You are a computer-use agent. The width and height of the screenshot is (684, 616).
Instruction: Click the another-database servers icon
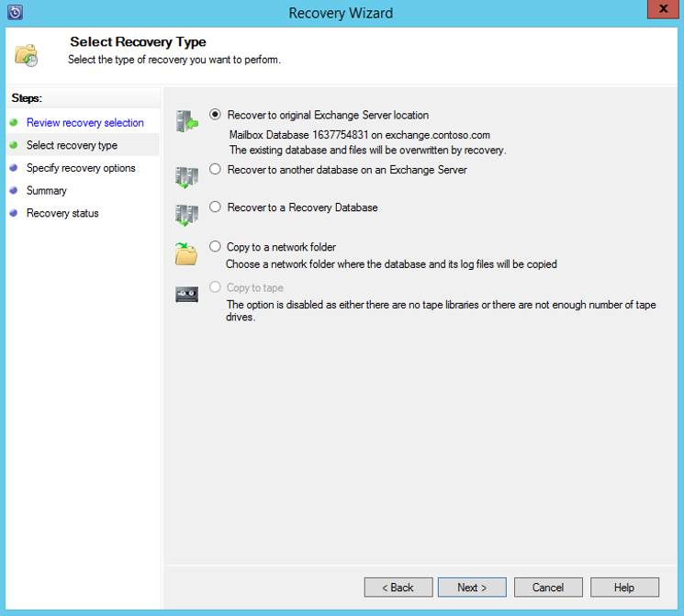tap(186, 177)
